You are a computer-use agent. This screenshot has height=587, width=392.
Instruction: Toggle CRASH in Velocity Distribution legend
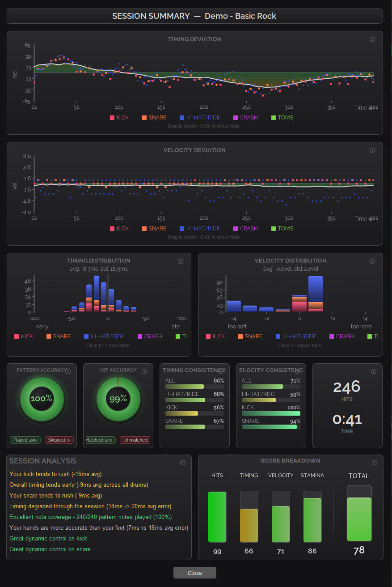(x=341, y=336)
